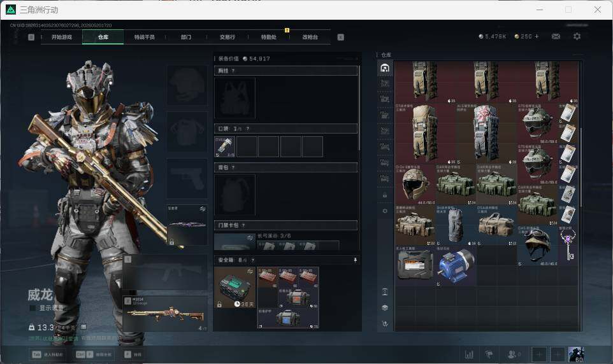Open the 部门 tab
613x364 pixels.
click(x=185, y=37)
